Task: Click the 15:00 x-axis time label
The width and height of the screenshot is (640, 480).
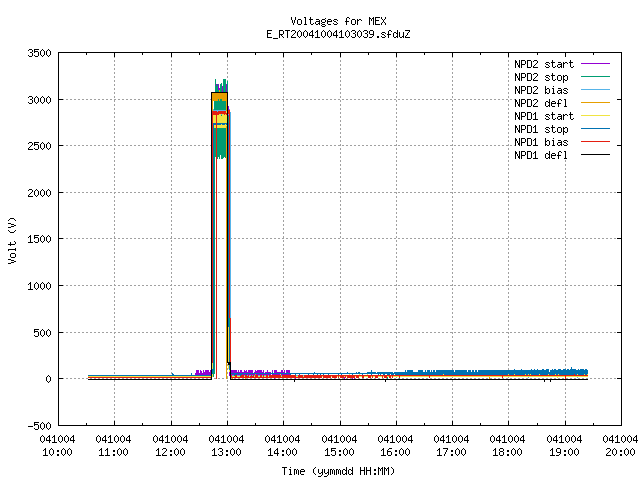Action: pos(339,452)
